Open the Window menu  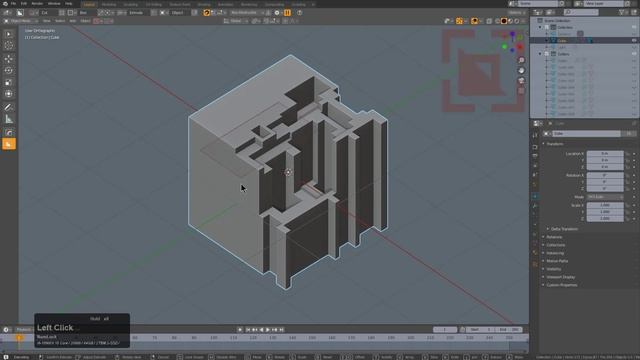click(x=54, y=4)
